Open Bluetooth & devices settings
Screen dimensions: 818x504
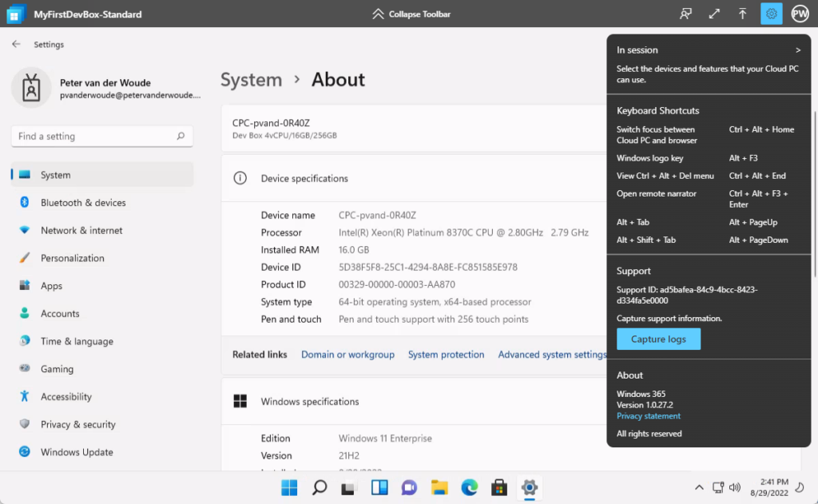pyautogui.click(x=83, y=203)
